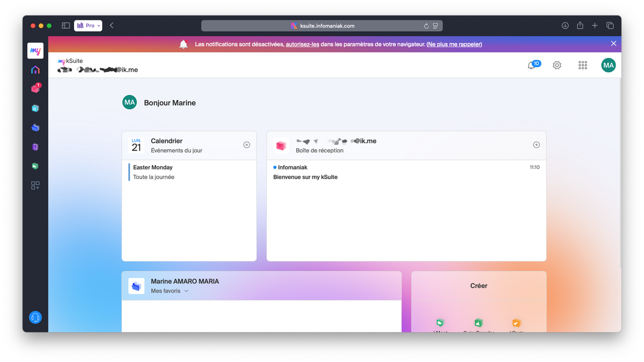Viewport: 644px width, 362px height.
Task: Open the notifications bell with 10 badge
Action: click(532, 65)
